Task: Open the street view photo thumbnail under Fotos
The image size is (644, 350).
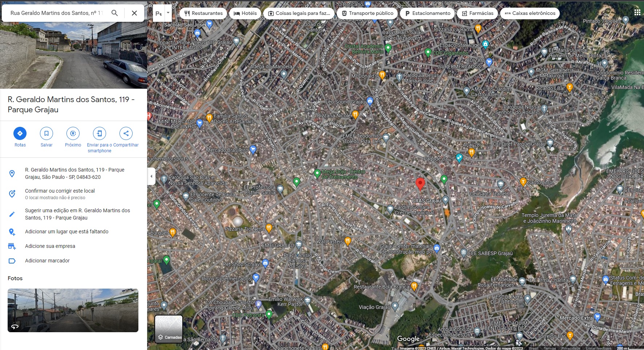Action: click(73, 310)
